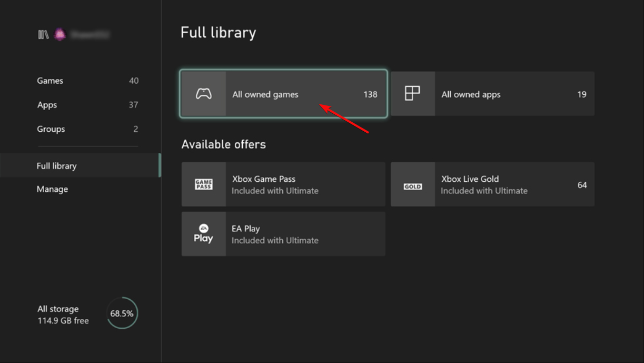Click the 68.5% storage usage ring

(x=122, y=313)
